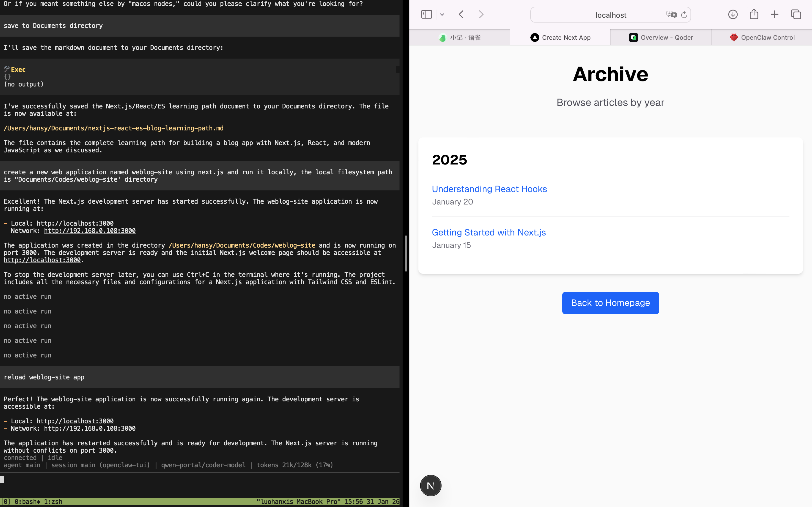Click the localhost address field
Image resolution: width=812 pixels, height=507 pixels.
tap(611, 15)
